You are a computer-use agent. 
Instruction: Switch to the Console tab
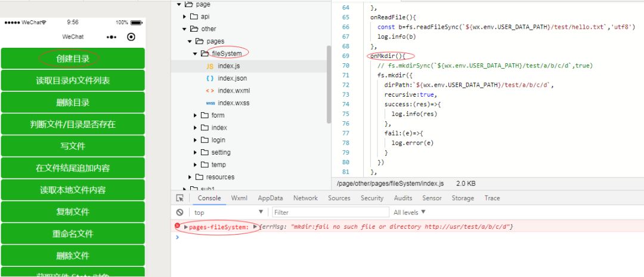coord(209,198)
